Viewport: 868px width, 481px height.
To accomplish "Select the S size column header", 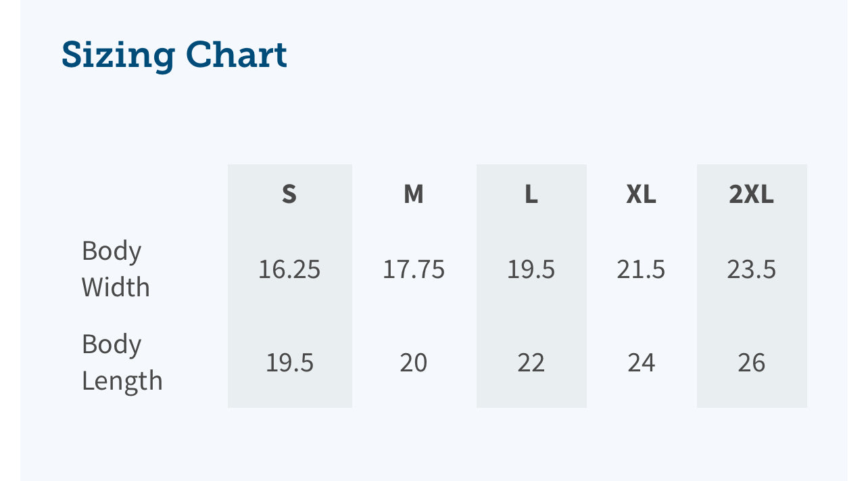I will [x=289, y=195].
